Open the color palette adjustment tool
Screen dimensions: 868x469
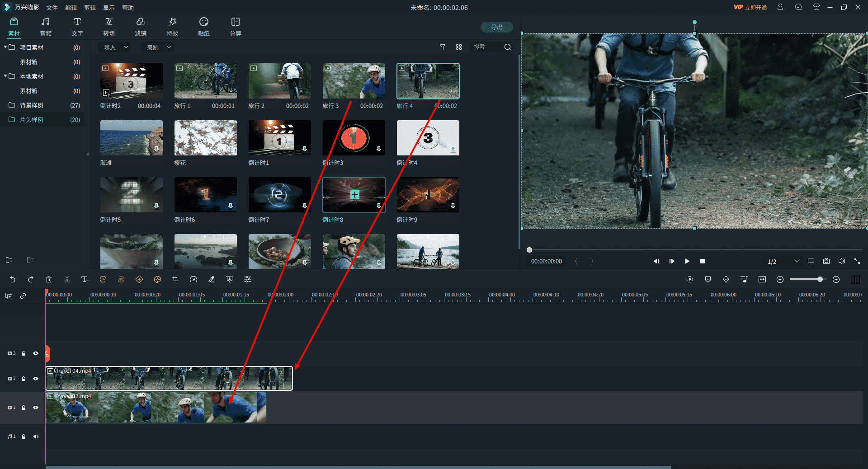[157, 280]
